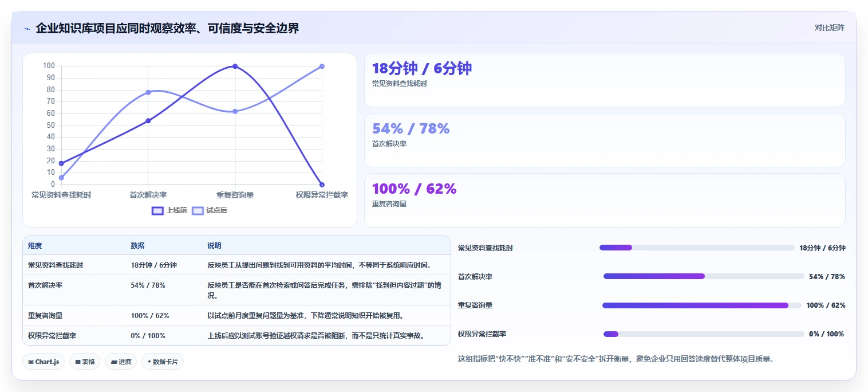
Task: Click x-axis label 首次解决率 on chart
Action: coord(148,195)
